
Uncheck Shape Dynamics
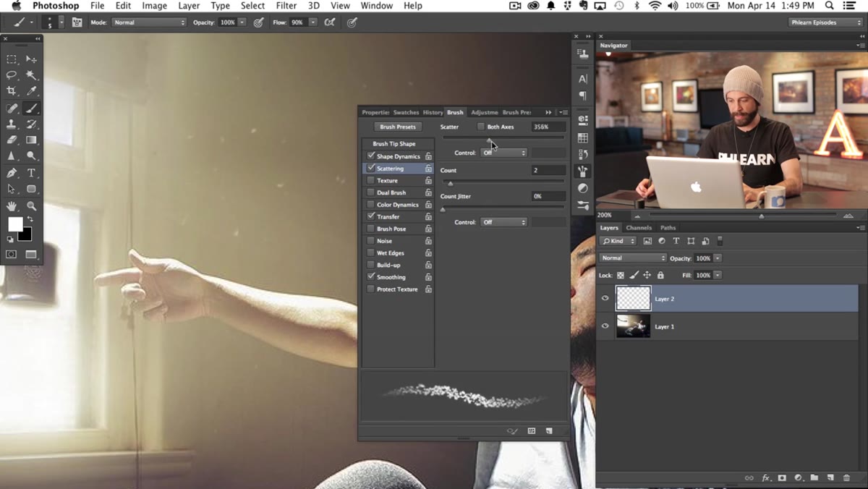click(371, 156)
